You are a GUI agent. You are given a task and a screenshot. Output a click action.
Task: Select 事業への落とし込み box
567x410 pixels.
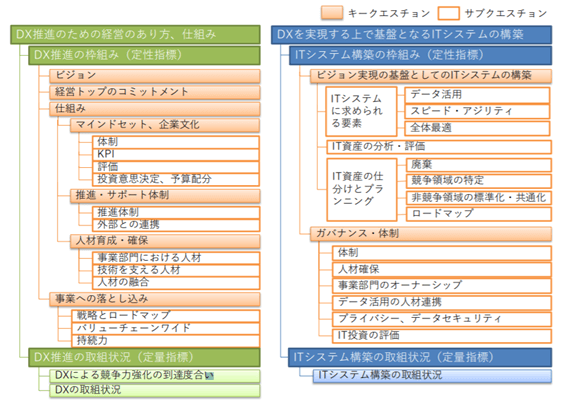(155, 299)
